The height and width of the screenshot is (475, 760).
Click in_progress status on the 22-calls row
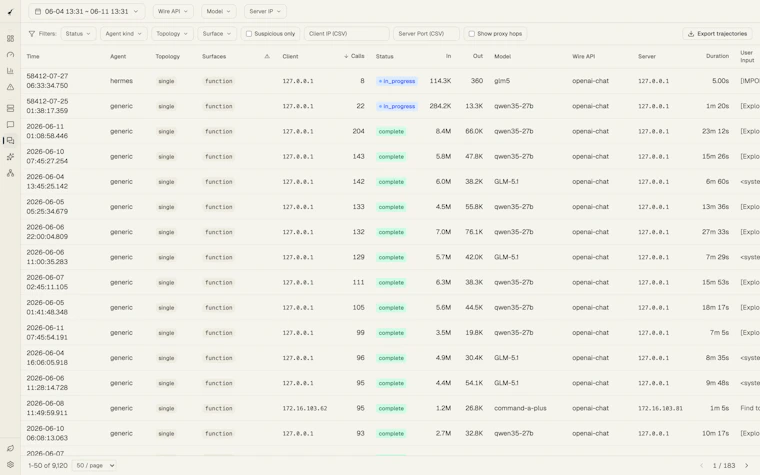point(397,107)
